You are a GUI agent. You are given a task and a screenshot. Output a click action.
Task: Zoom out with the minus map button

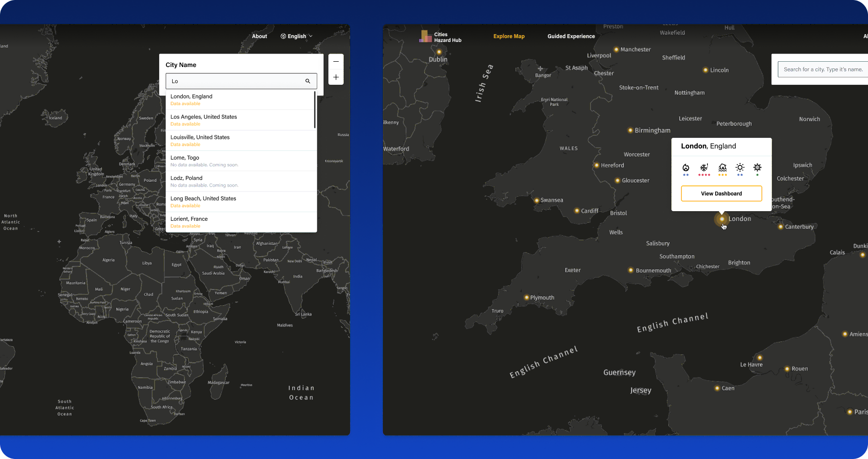pyautogui.click(x=336, y=61)
